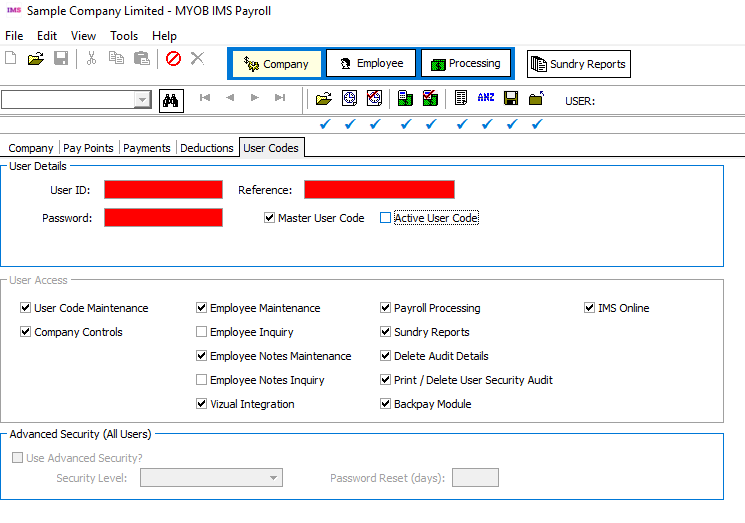This screenshot has height=523, width=745.
Task: Toggle Vizual Integration checkbox
Action: (201, 404)
